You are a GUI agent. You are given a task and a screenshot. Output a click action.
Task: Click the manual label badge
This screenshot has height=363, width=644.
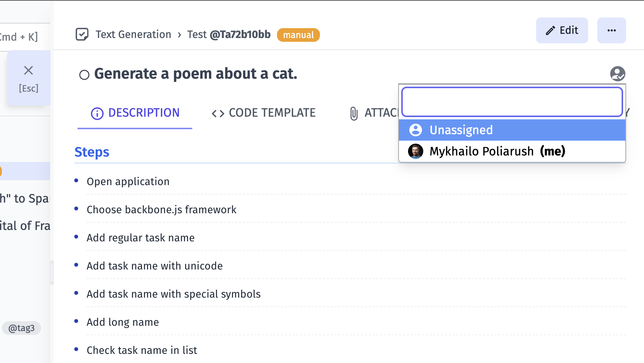[298, 35]
